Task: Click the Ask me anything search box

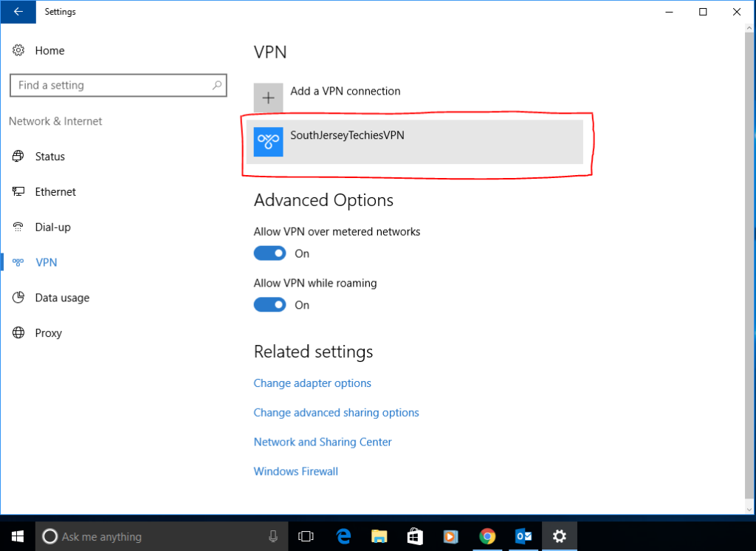Action: [x=162, y=536]
